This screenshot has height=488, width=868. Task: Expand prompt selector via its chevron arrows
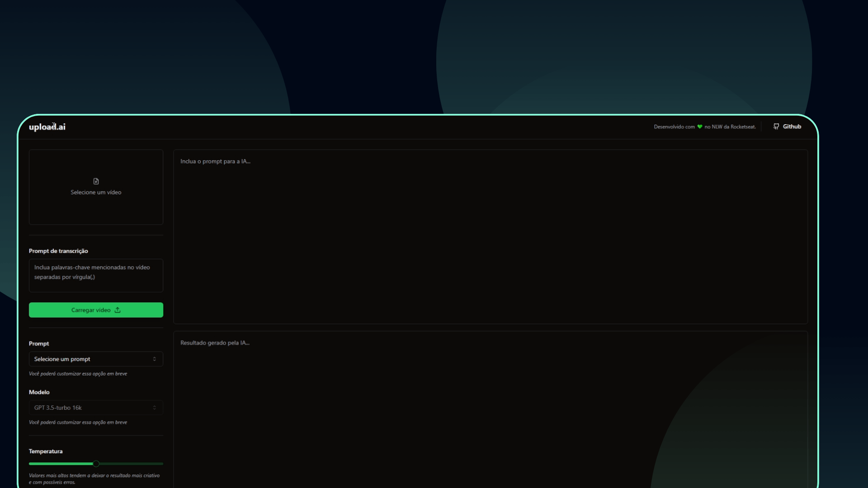point(155,359)
